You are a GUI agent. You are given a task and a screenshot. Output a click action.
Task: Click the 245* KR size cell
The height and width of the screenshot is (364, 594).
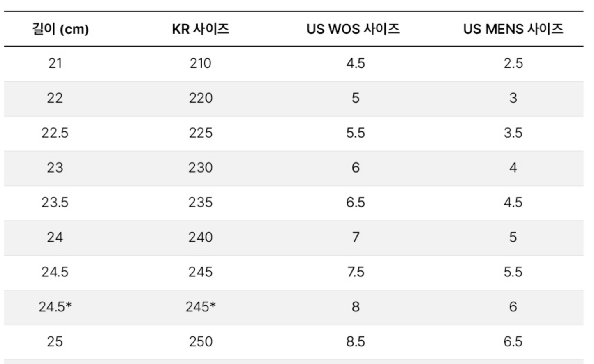tap(201, 307)
